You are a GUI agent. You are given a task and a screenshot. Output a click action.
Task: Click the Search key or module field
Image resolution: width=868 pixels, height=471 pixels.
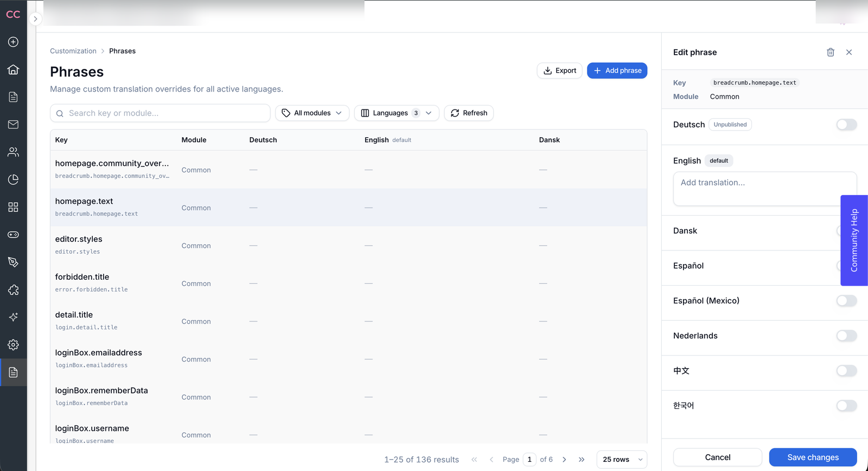click(x=160, y=113)
